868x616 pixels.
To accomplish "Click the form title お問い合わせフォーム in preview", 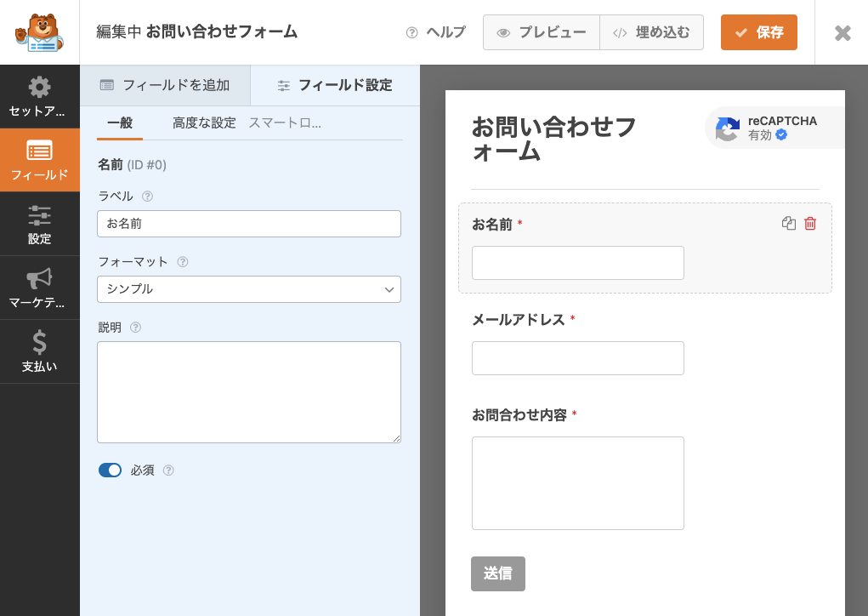I will [x=553, y=139].
